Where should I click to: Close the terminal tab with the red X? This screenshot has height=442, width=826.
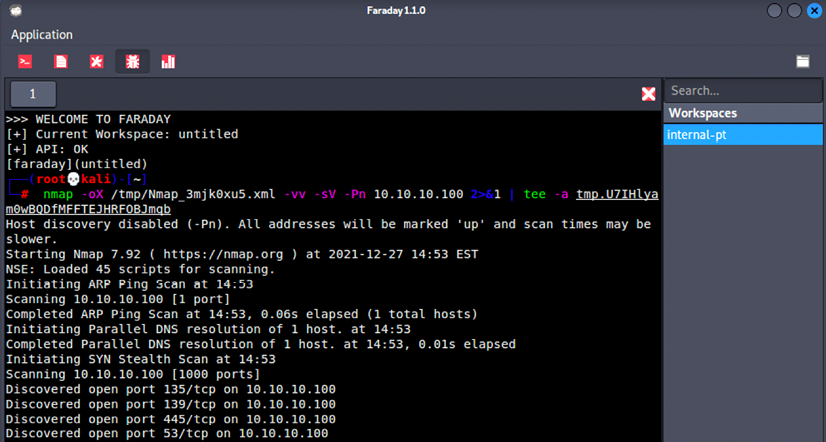[648, 94]
